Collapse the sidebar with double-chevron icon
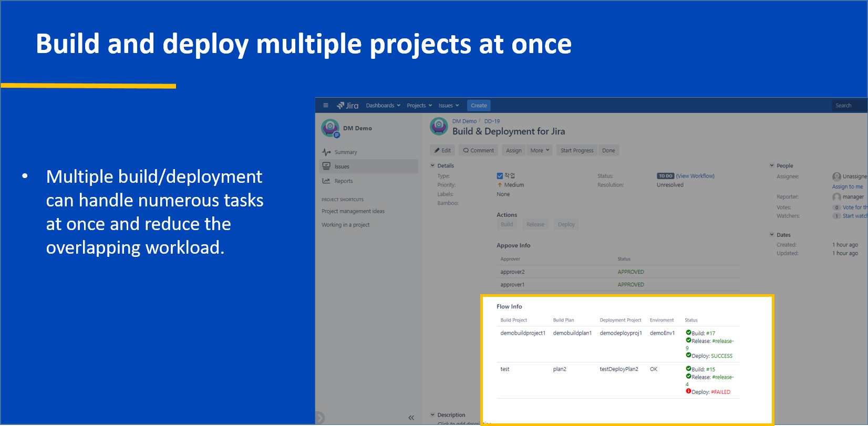This screenshot has width=868, height=426. pos(411,418)
